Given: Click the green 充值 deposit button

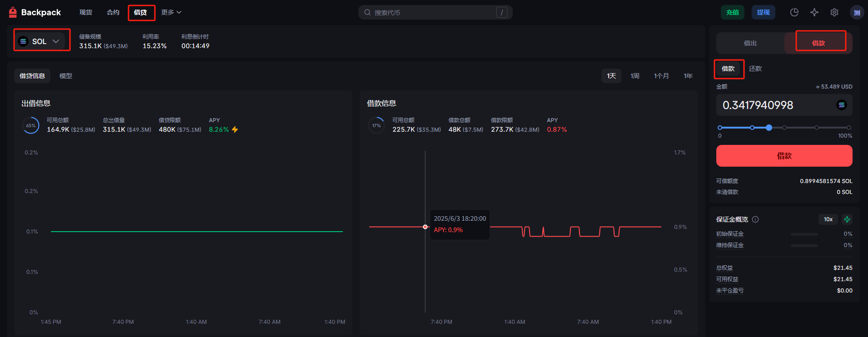Looking at the screenshot, I should coord(732,12).
